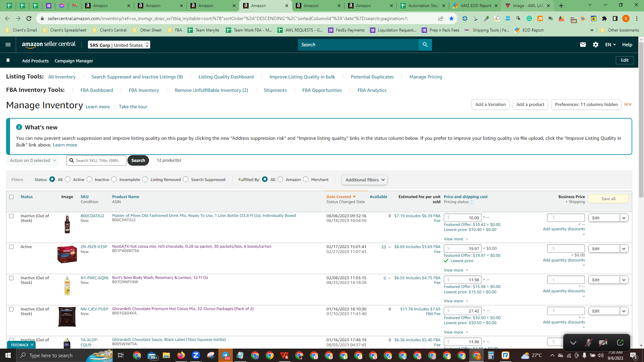Image resolution: width=644 pixels, height=362 pixels.
Task: Open the browser side panel icon
Action: click(615, 18)
